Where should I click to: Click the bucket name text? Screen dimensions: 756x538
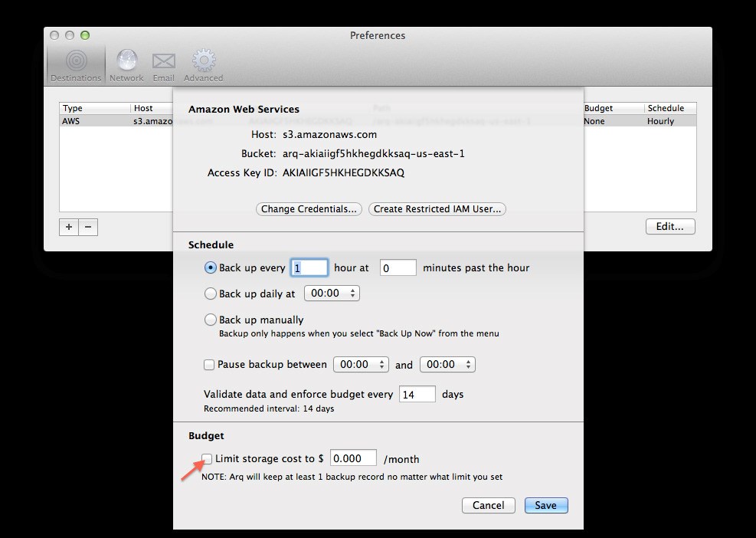374,153
